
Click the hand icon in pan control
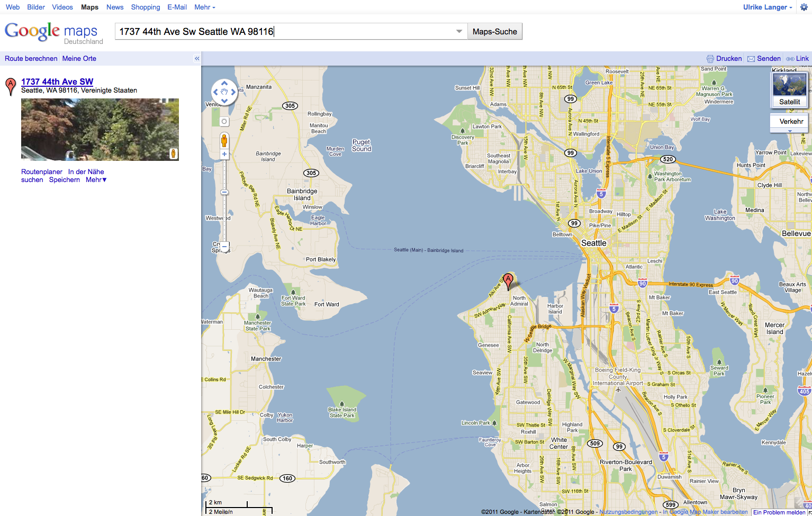[224, 92]
